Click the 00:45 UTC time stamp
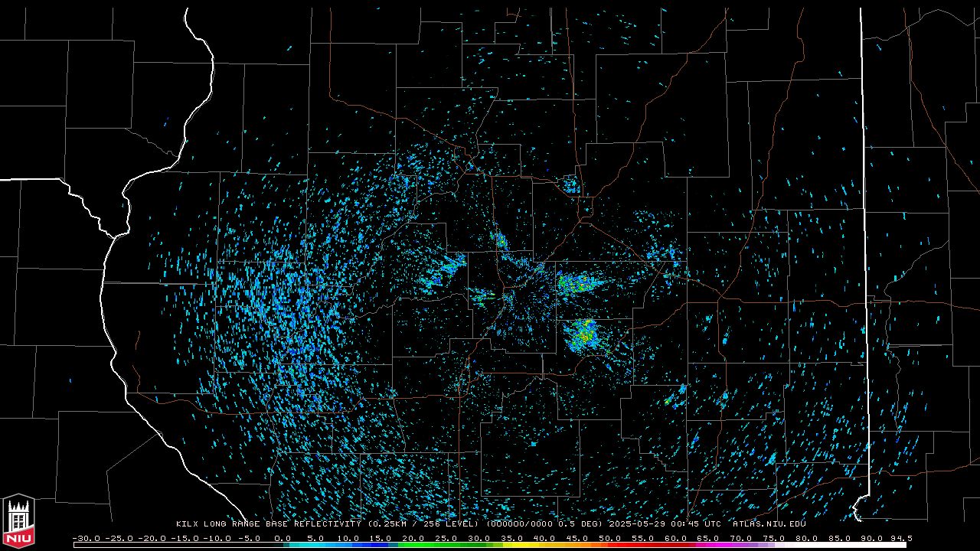This screenshot has height=551, width=980. tap(694, 524)
